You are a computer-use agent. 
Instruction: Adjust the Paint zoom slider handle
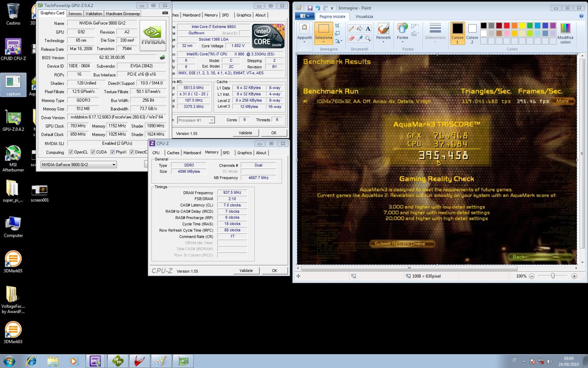(x=553, y=276)
